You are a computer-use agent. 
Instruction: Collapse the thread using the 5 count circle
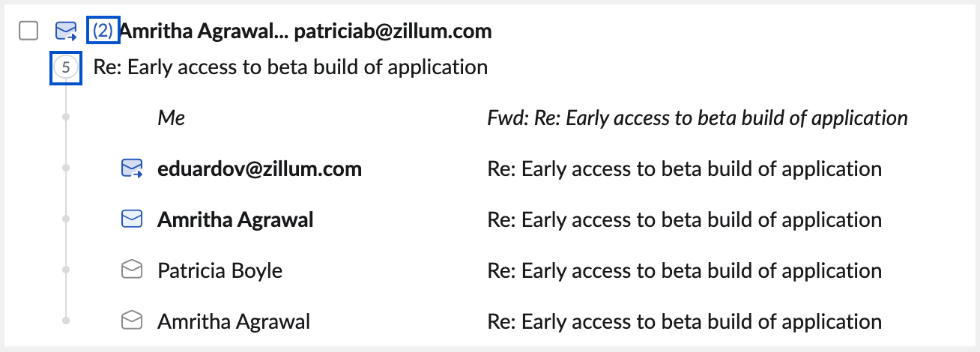click(x=66, y=67)
